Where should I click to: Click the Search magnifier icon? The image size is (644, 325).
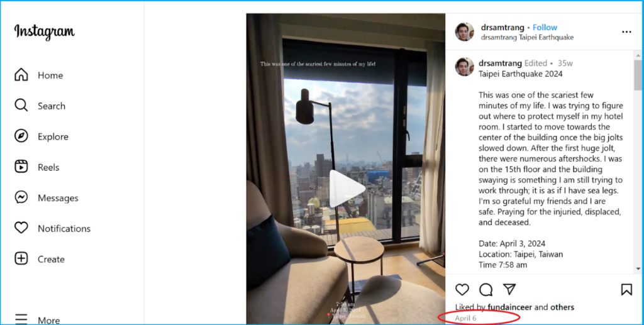click(21, 105)
